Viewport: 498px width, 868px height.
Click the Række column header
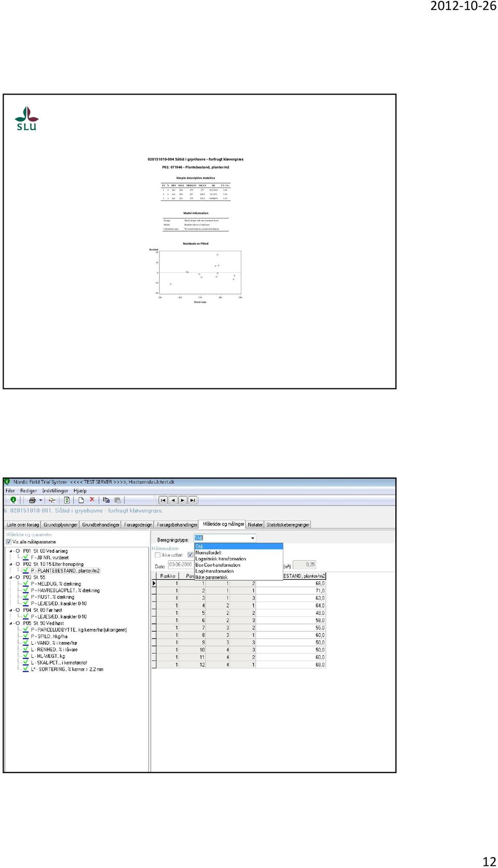tap(168, 576)
